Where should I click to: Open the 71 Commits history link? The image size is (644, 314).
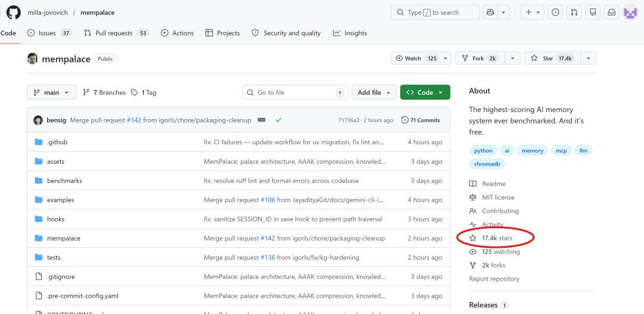point(421,120)
